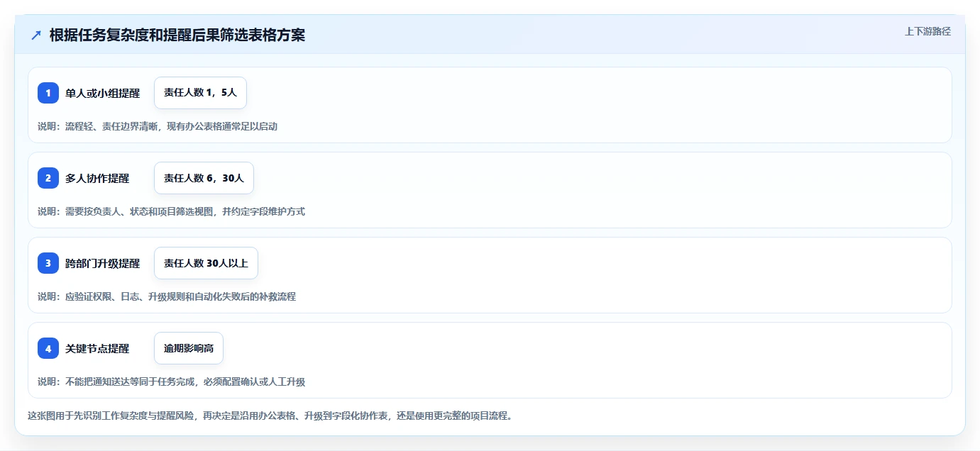Click the 责任人数 30人以上 chip
This screenshot has width=980, height=451.
click(206, 263)
